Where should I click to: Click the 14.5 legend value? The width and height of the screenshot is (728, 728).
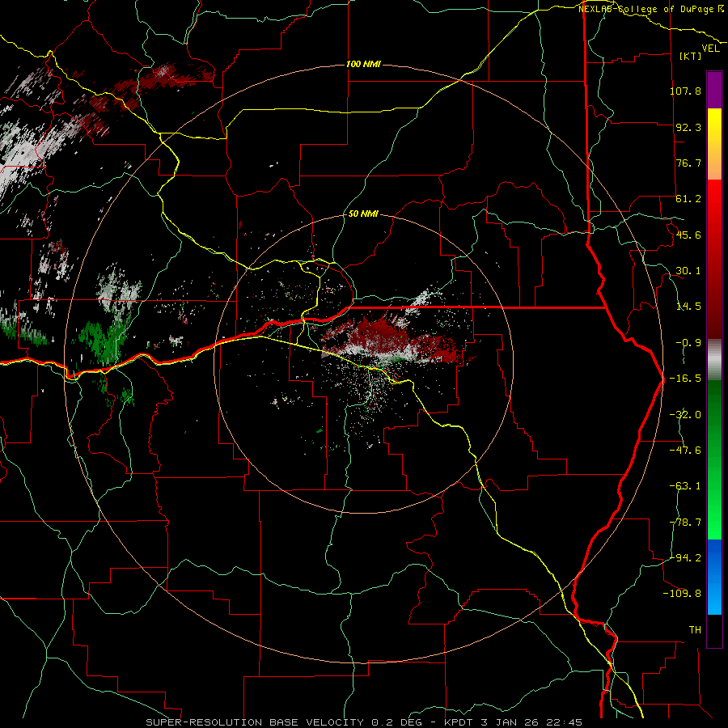[688, 307]
